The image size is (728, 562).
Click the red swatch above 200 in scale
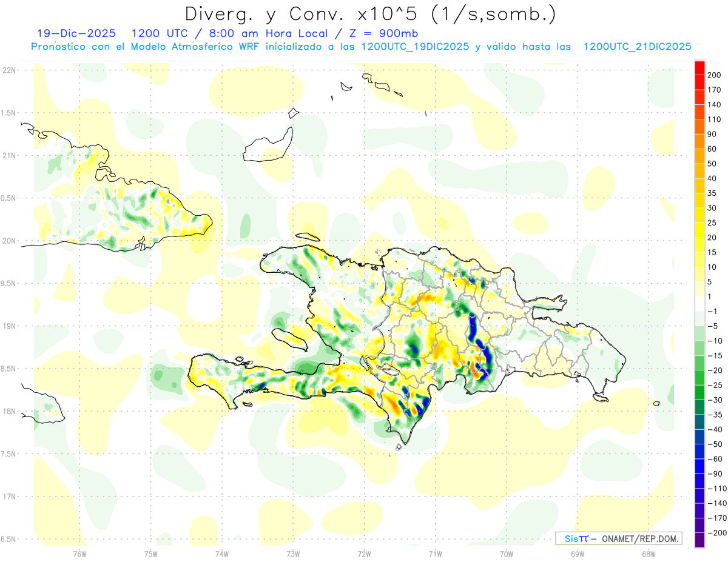(699, 68)
